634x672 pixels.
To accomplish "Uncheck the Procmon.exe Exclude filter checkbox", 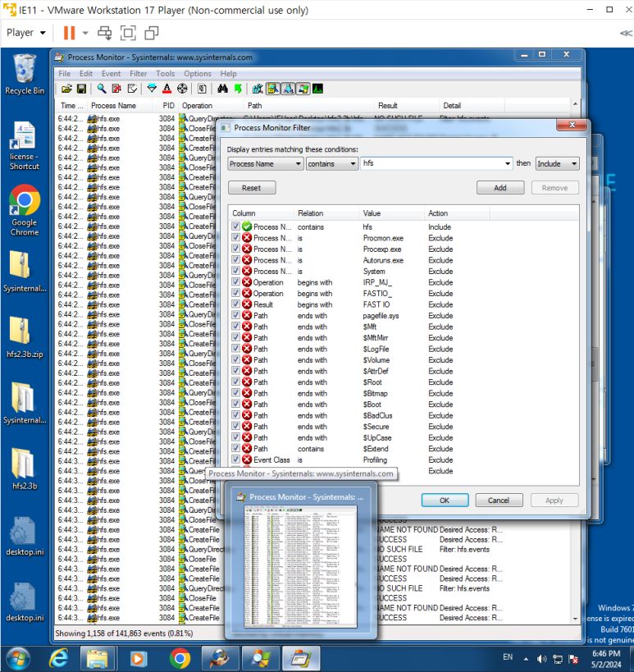I will pyautogui.click(x=235, y=237).
